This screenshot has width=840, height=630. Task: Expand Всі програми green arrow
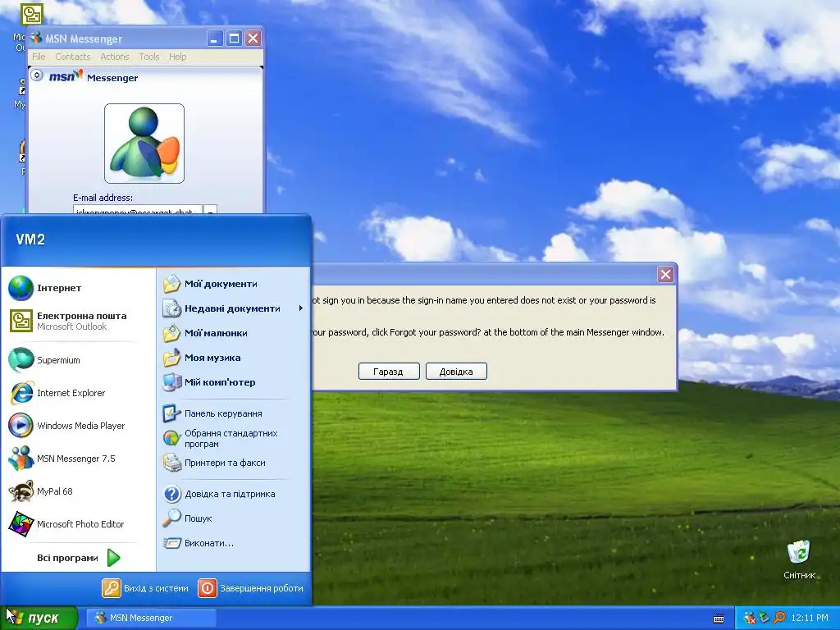[113, 558]
